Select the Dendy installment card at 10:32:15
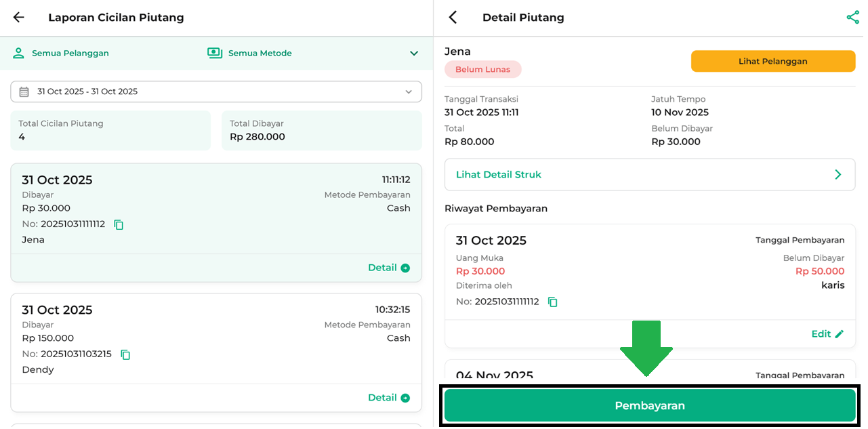This screenshot has width=868, height=429. pyautogui.click(x=215, y=339)
